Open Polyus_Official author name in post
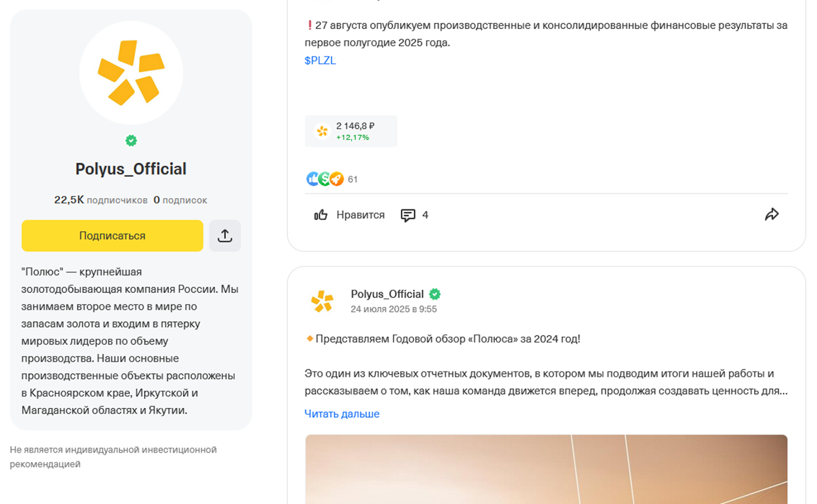This screenshot has height=504, width=817. click(x=387, y=294)
